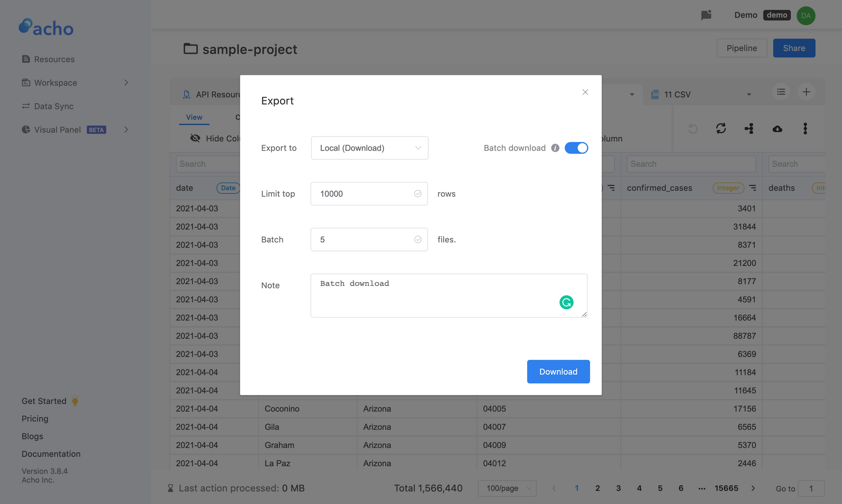Switch to the View tab
This screenshot has width=842, height=504.
click(194, 117)
